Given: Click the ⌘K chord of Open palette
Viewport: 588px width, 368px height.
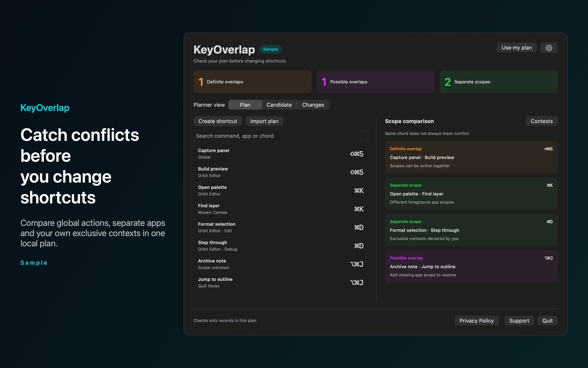Looking at the screenshot, I should click(x=359, y=191).
